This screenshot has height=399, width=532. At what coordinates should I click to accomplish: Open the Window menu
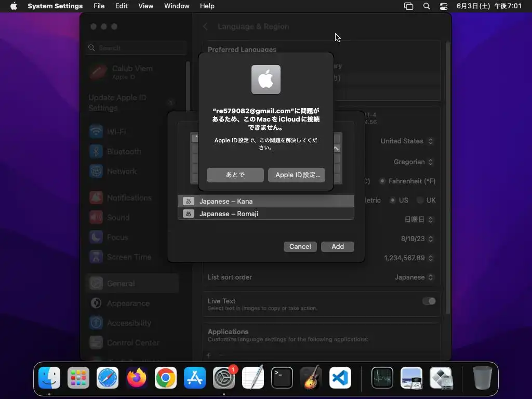[x=177, y=6]
